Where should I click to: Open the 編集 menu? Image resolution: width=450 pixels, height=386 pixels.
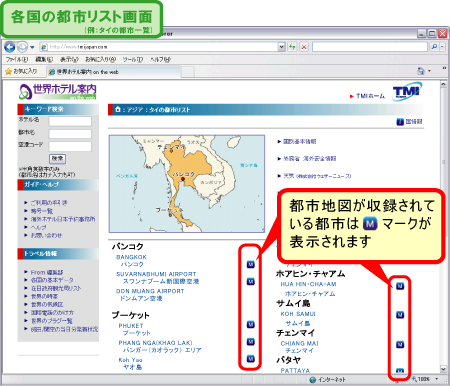[x=44, y=60]
